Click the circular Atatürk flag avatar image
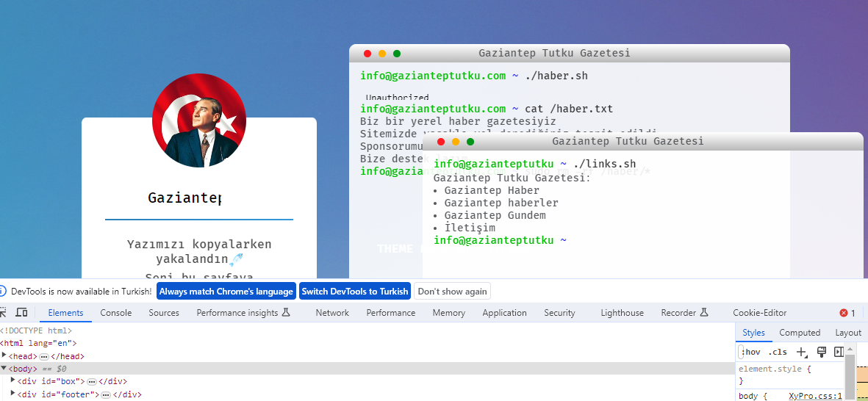This screenshot has width=868, height=401. (x=198, y=120)
